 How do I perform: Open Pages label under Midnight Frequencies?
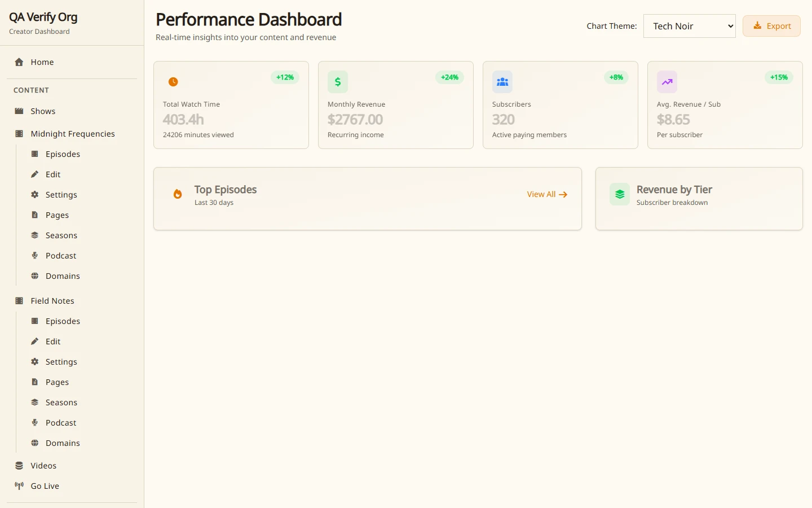57,215
